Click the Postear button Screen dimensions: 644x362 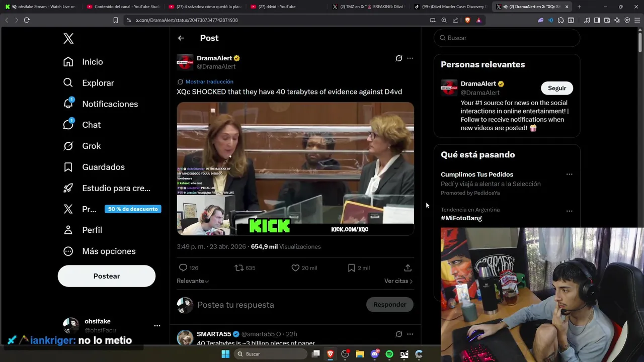(x=107, y=276)
